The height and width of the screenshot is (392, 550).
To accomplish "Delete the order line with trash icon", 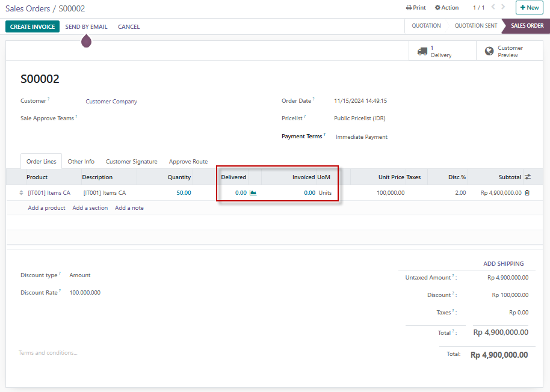I will (x=527, y=192).
